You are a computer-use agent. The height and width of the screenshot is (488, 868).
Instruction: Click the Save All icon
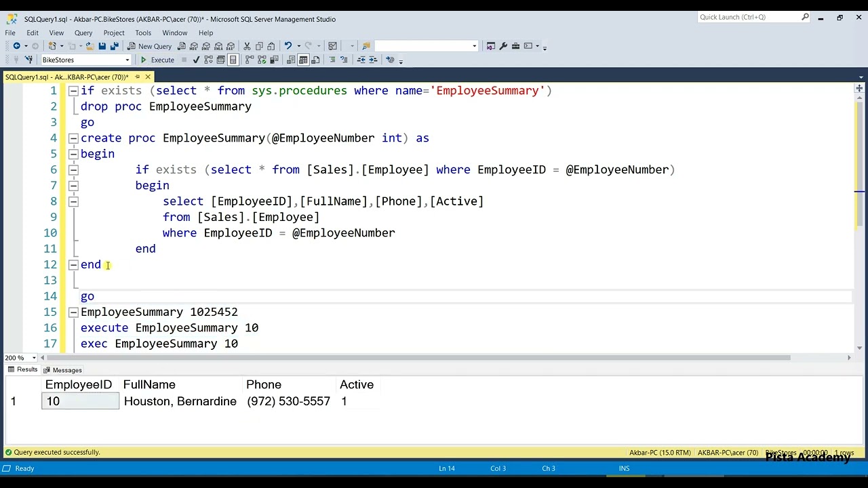(x=115, y=46)
